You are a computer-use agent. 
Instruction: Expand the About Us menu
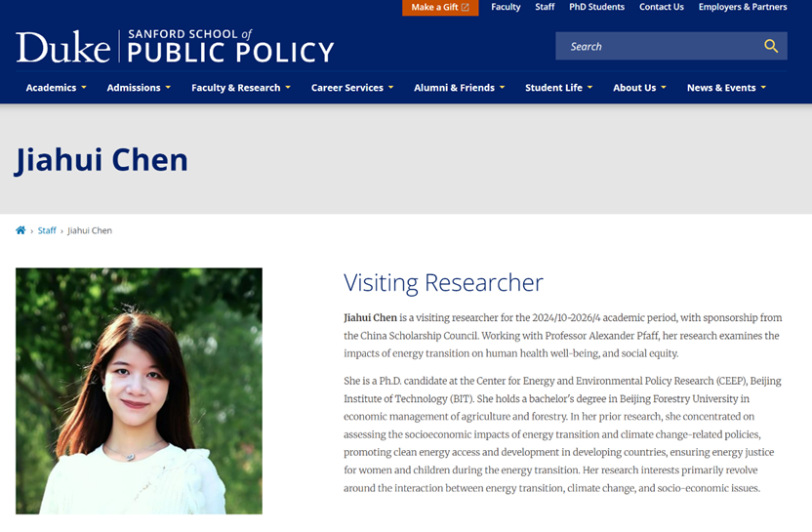point(639,88)
